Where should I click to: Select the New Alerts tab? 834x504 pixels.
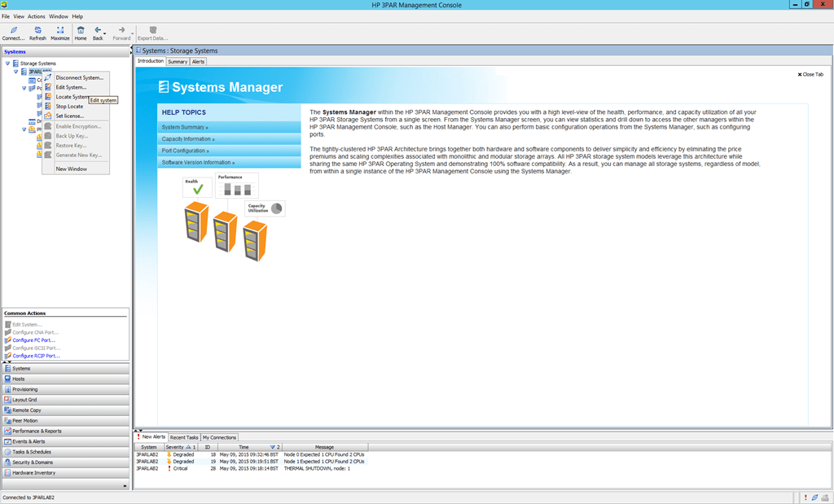(x=151, y=437)
